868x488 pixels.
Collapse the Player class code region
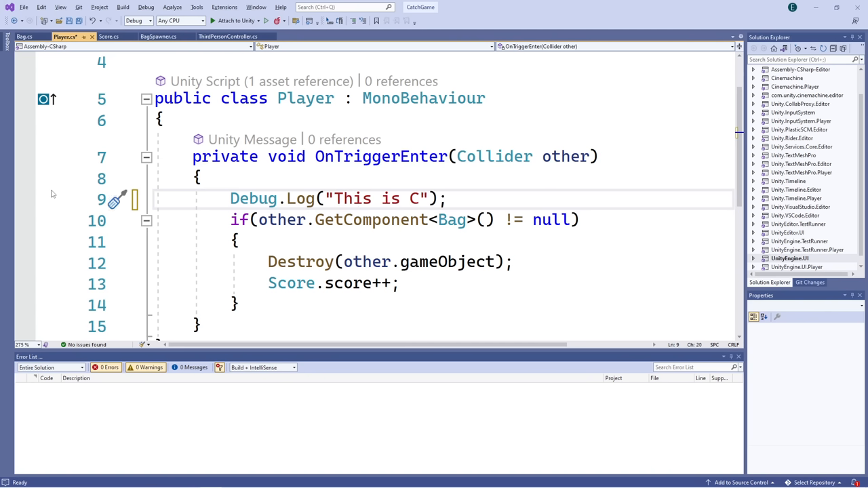tap(146, 99)
